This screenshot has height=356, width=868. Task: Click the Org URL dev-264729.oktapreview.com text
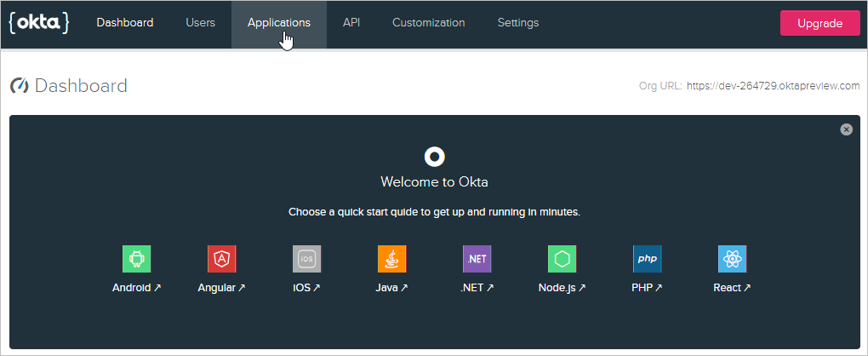point(774,86)
